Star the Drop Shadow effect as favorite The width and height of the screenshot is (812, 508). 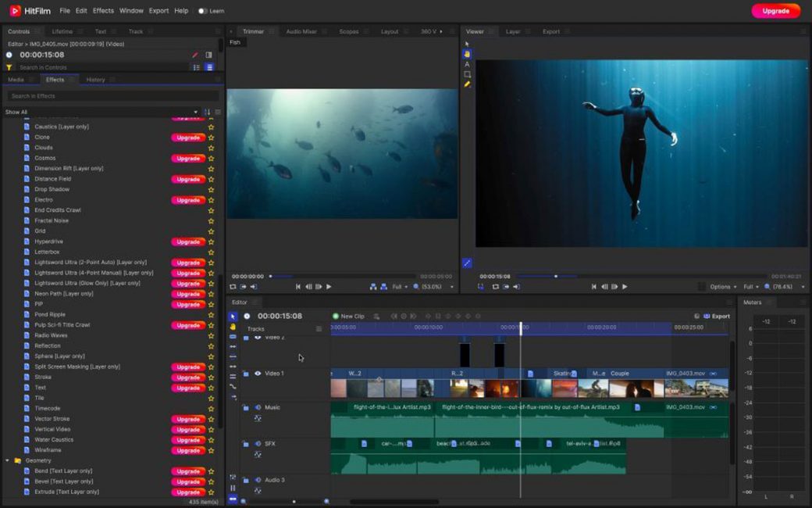tap(211, 189)
